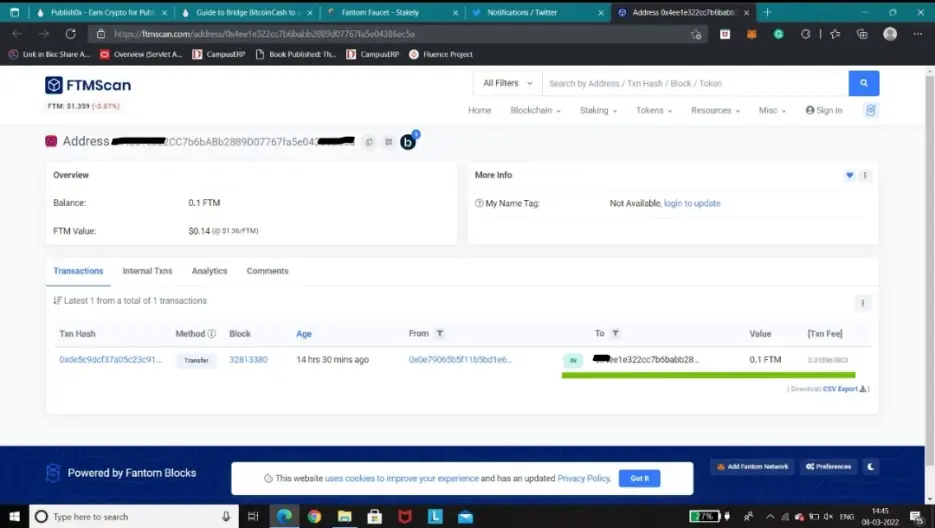Click Method info icon
This screenshot has width=935, height=528.
click(x=212, y=334)
